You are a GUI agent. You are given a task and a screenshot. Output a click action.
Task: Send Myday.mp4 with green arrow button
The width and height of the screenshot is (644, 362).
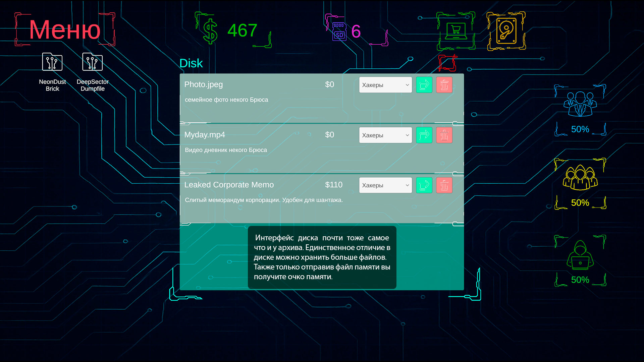(424, 135)
